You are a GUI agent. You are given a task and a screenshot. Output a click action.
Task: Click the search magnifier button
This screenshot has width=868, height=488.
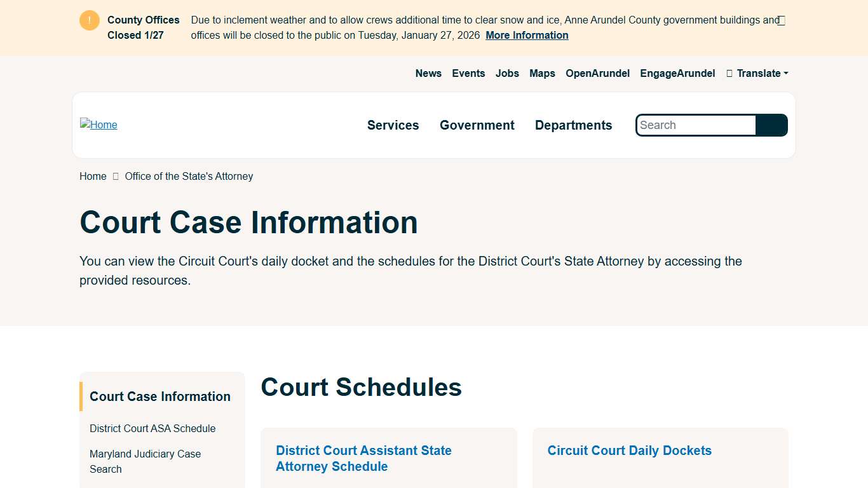(x=771, y=125)
